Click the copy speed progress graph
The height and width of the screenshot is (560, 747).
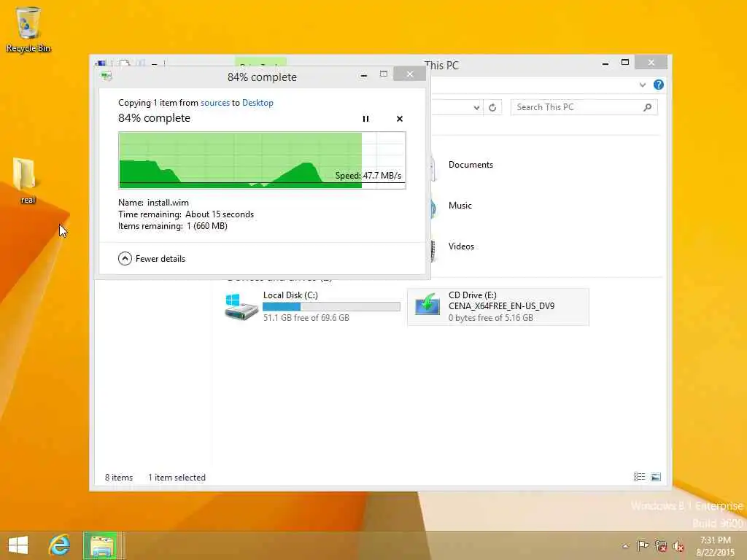click(262, 160)
